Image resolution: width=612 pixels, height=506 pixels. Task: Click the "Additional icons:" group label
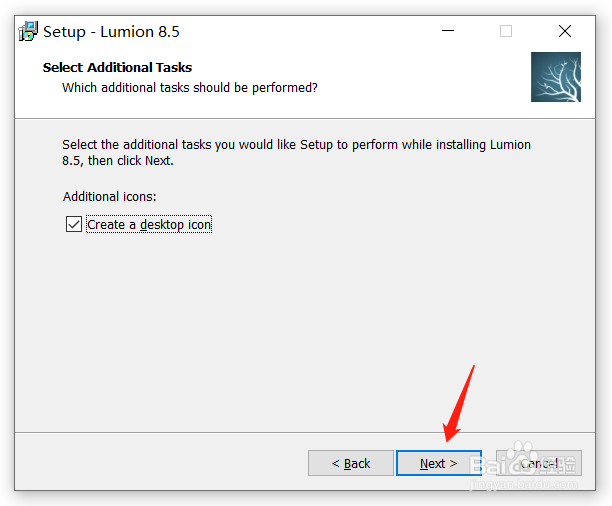(x=110, y=196)
